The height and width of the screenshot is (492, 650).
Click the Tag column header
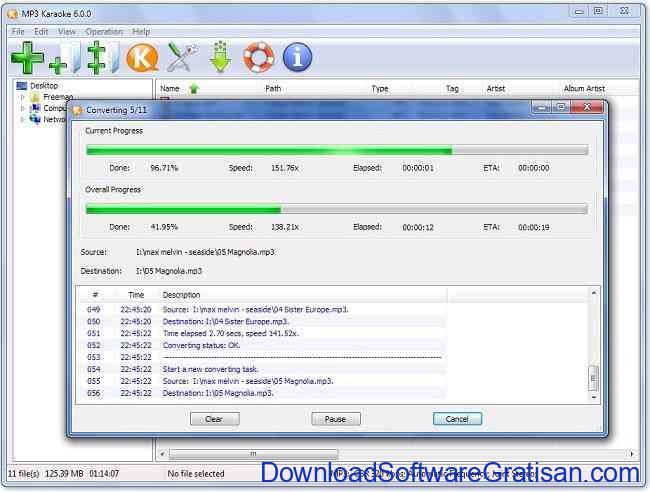[x=452, y=88]
